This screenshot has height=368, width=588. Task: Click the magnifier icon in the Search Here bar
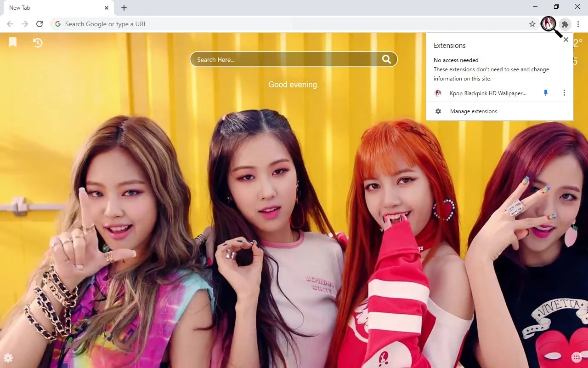click(386, 59)
